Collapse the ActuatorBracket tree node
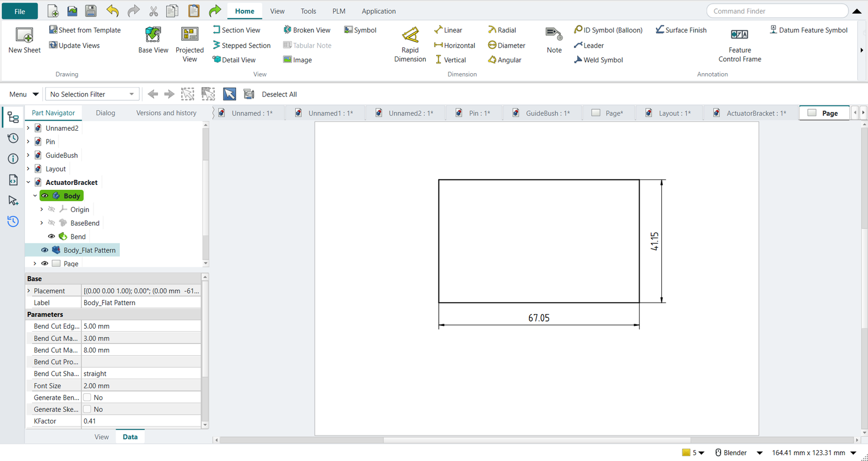This screenshot has width=868, height=461. click(28, 182)
